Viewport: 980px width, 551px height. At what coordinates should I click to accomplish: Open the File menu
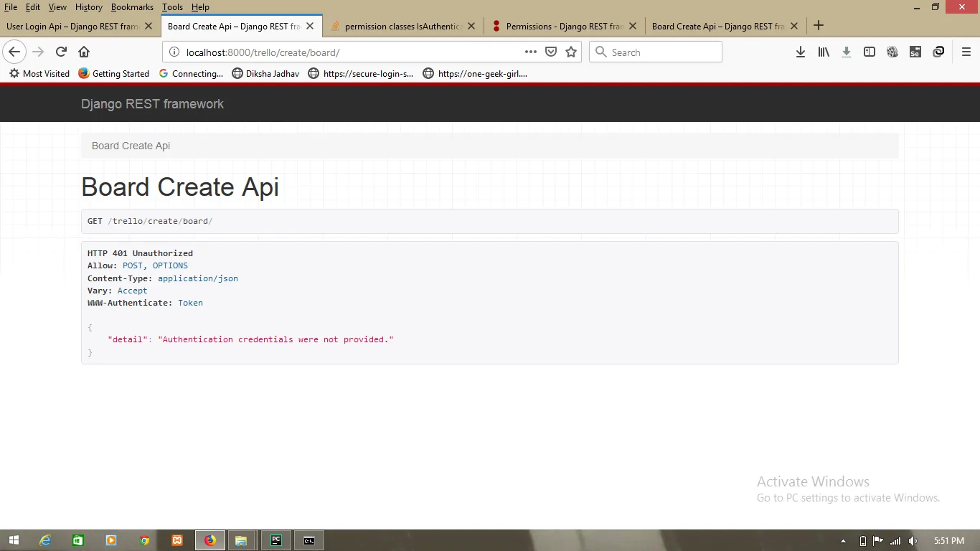pyautogui.click(x=11, y=7)
